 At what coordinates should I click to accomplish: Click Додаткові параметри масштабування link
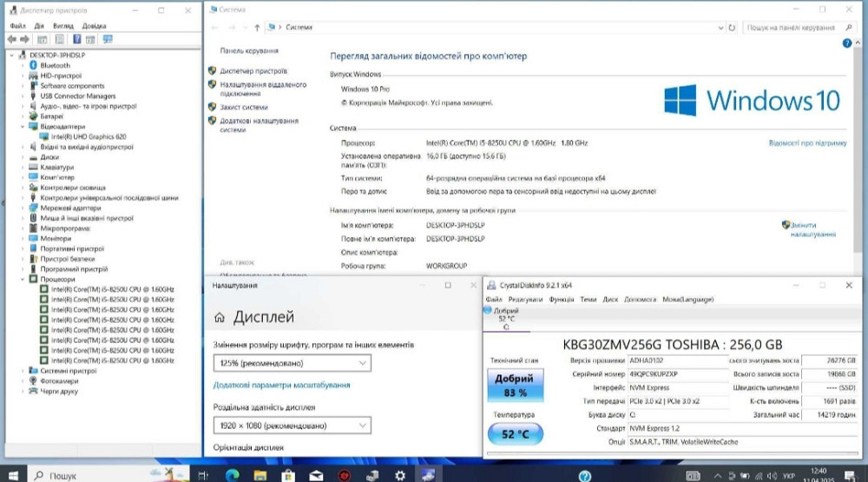282,385
